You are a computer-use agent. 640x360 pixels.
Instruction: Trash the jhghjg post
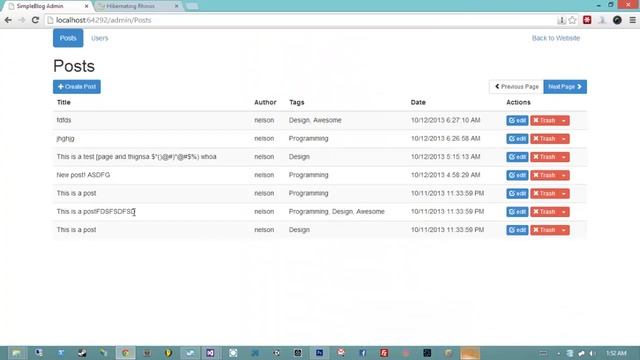coord(544,139)
